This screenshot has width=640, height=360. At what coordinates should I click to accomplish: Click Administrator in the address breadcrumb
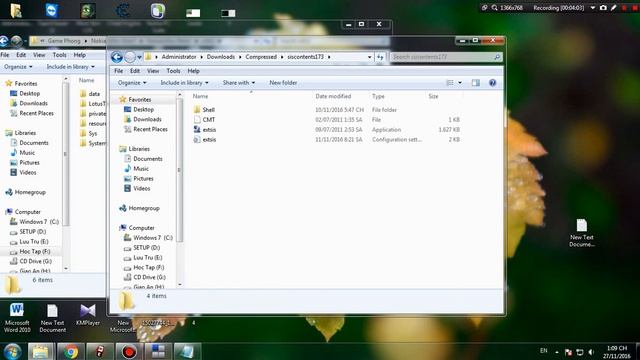(179, 57)
